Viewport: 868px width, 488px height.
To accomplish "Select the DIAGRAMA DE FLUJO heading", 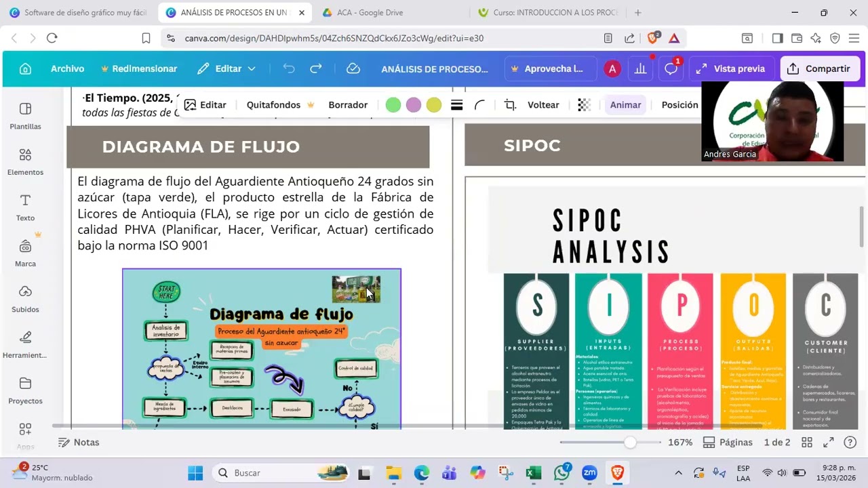I will tap(201, 146).
